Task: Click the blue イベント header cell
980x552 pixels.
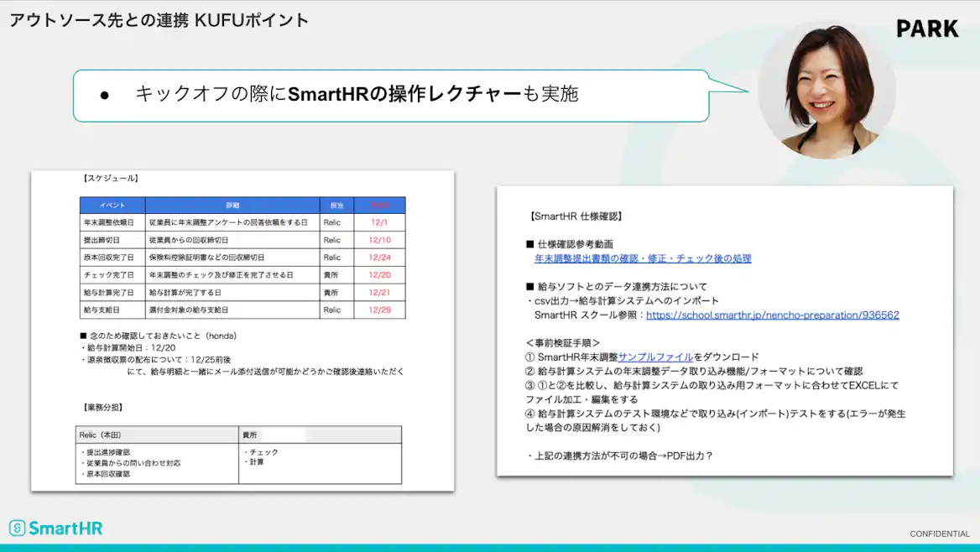Action: 112,205
